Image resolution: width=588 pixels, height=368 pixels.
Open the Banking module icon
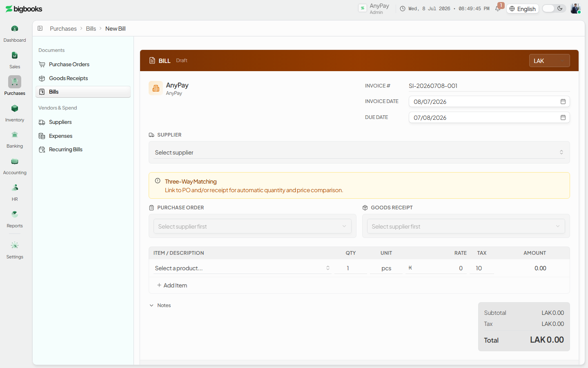15,135
